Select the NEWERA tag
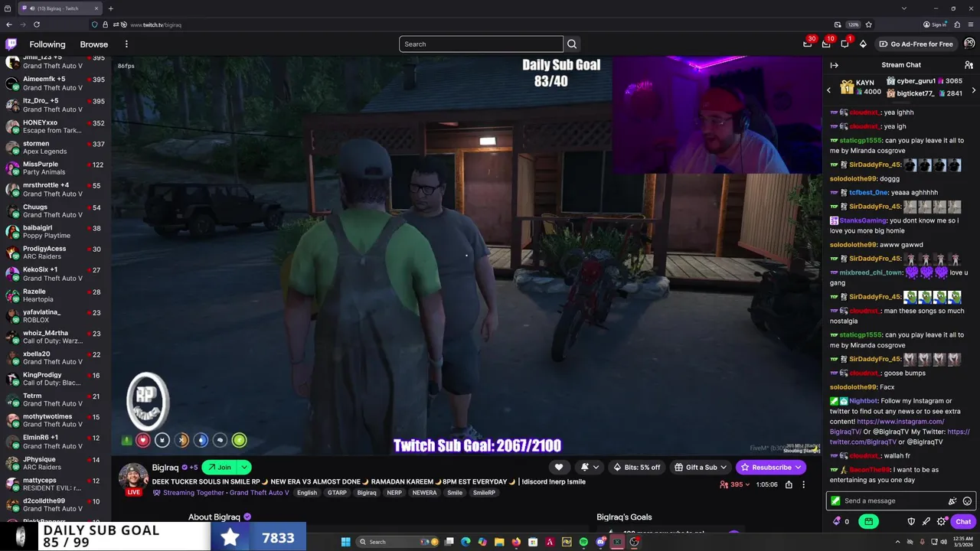 point(424,493)
